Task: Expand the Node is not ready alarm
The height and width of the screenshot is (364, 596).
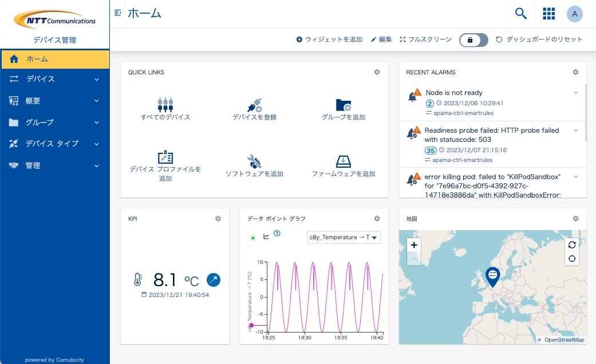Action: [x=576, y=93]
